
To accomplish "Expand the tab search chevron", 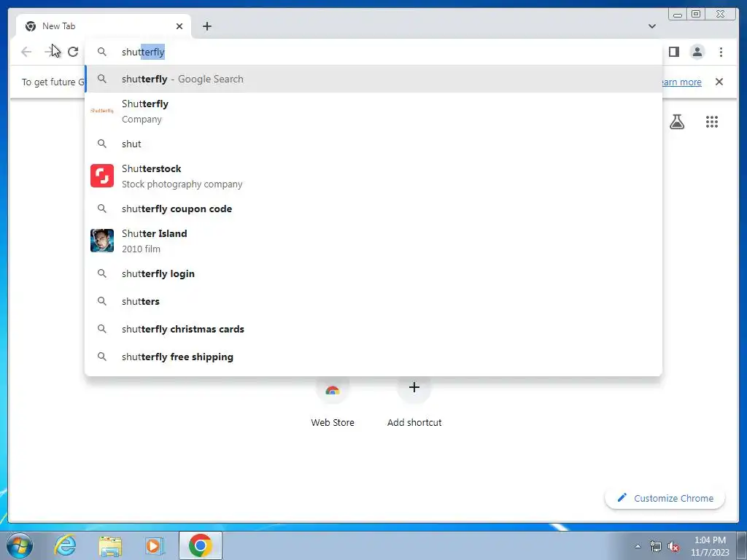I will coord(651,26).
